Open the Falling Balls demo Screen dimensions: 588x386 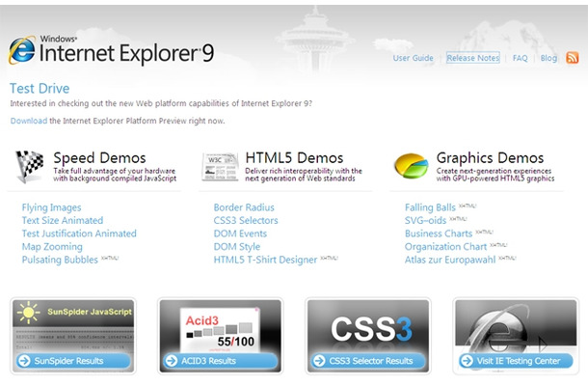(430, 207)
